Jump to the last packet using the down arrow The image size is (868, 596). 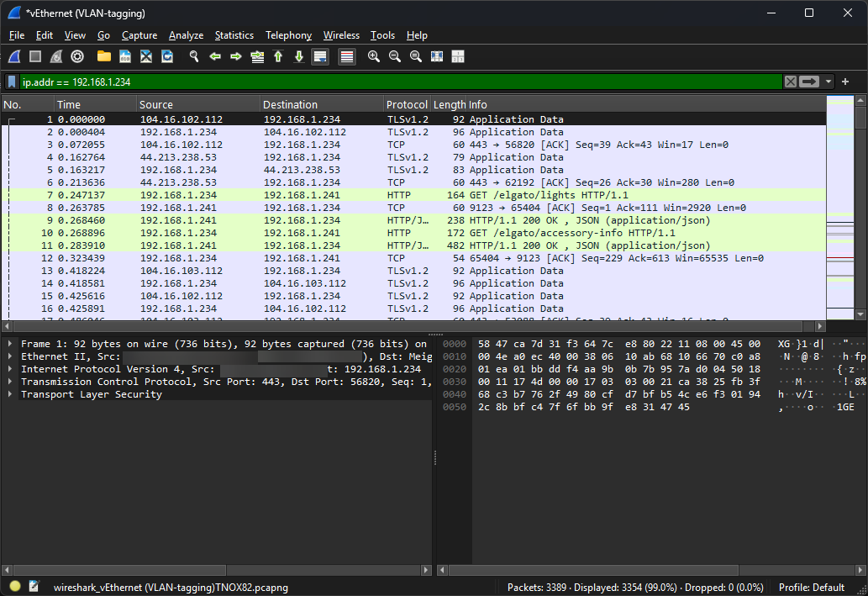click(298, 56)
